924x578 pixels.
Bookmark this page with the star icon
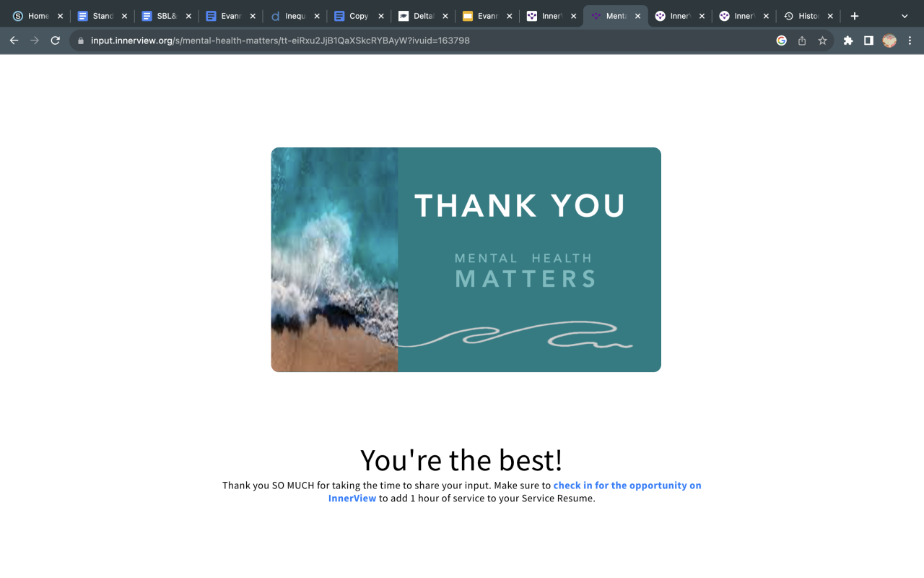[x=822, y=40]
